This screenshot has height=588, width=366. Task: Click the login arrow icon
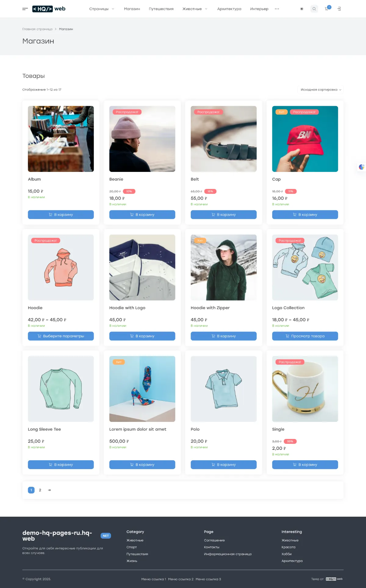[339, 9]
